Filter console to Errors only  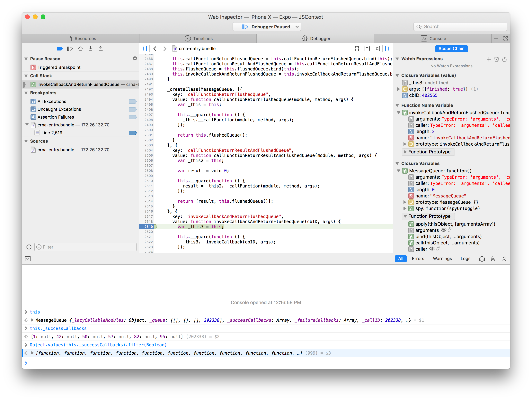tap(418, 259)
